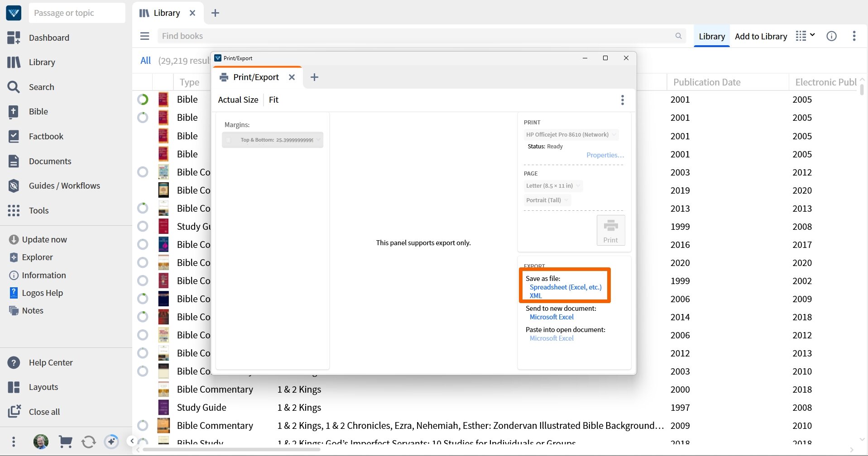Select the Zondervan Illustrated Bible Background title
The height and width of the screenshot is (456, 868).
(x=470, y=426)
